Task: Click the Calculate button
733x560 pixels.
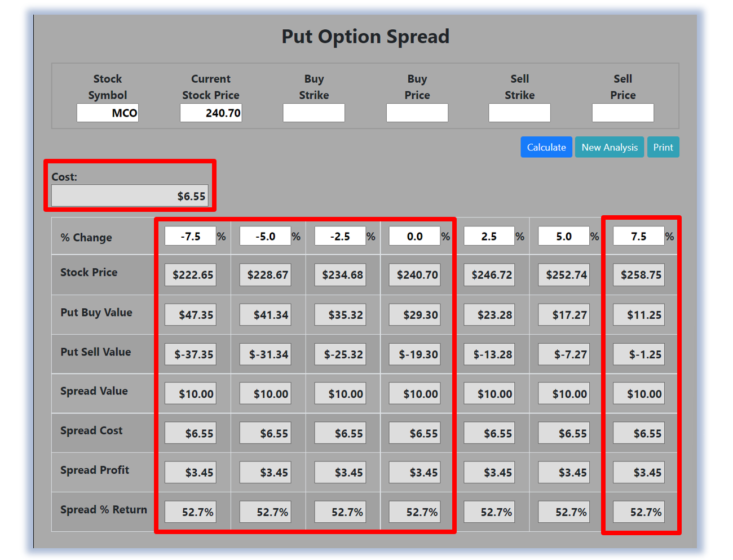Action: pos(546,148)
